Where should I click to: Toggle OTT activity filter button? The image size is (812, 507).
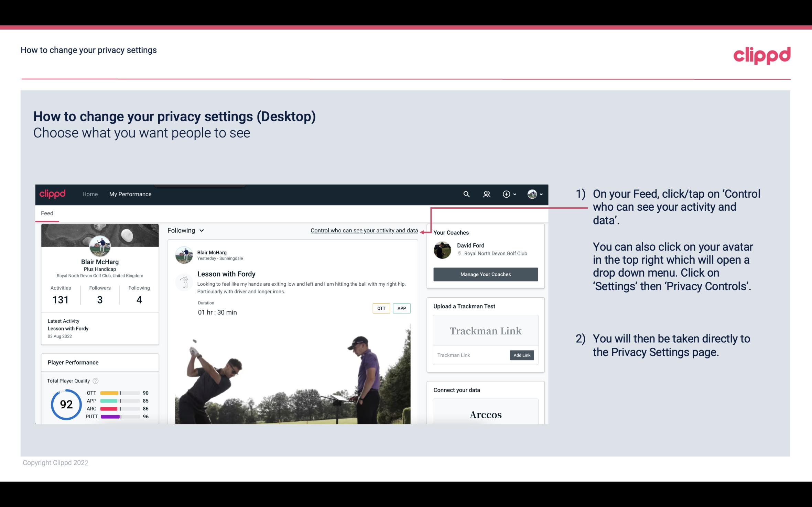(x=381, y=307)
